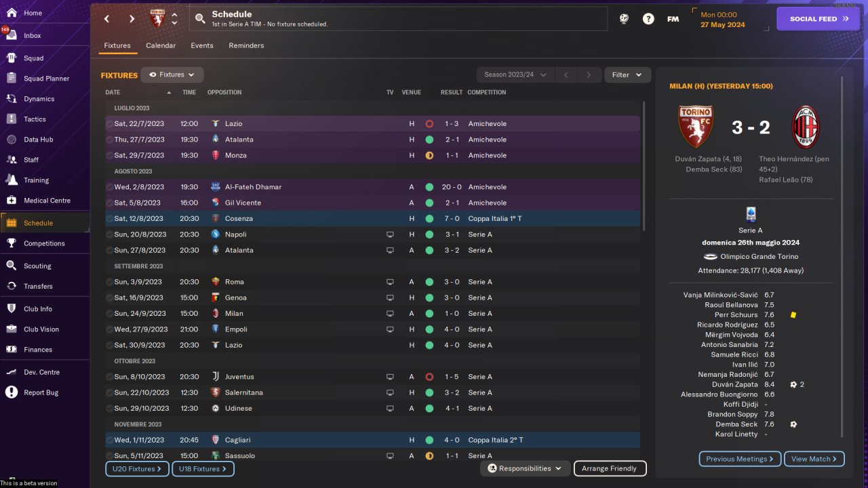Switch to the Fixtures tab
The image size is (868, 488).
tap(117, 45)
